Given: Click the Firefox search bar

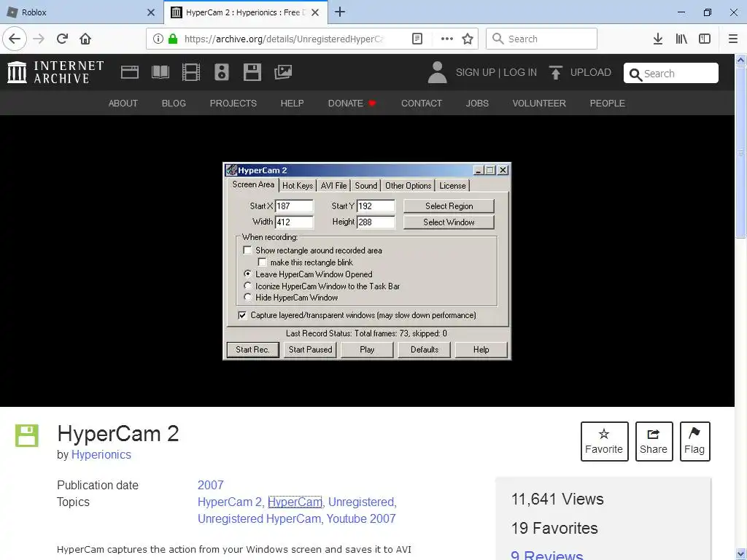Looking at the screenshot, I should coord(541,39).
